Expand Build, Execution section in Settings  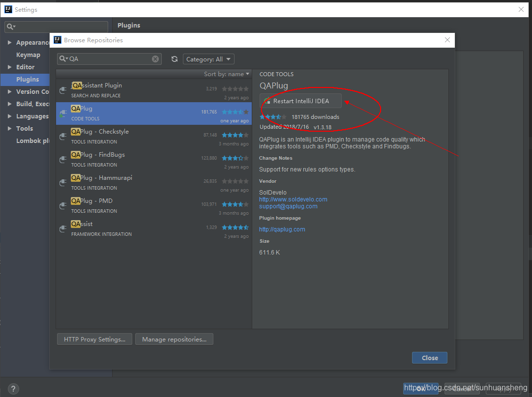point(9,104)
